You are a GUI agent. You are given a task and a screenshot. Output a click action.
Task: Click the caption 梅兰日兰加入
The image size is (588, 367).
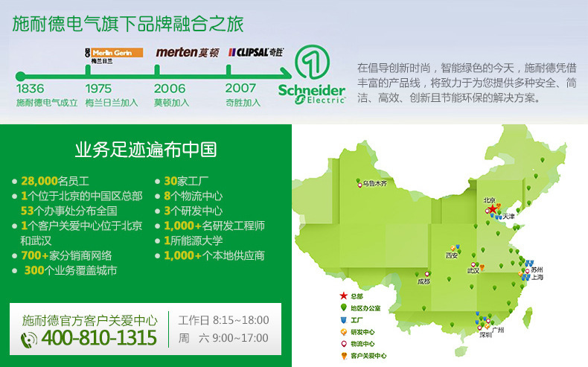pyautogui.click(x=112, y=103)
